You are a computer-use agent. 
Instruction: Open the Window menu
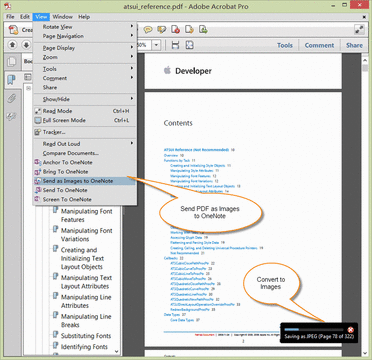62,17
